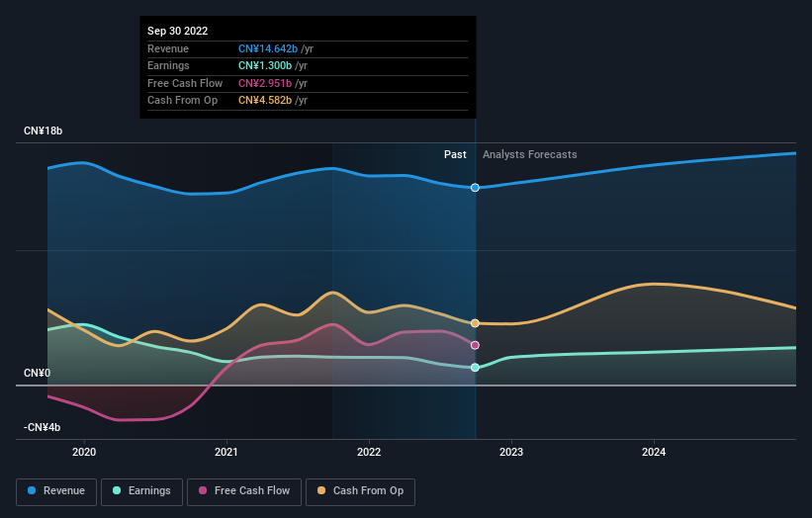Viewport: 812px width, 518px height.
Task: Click the CN¥18b y-axis label
Action: point(43,130)
